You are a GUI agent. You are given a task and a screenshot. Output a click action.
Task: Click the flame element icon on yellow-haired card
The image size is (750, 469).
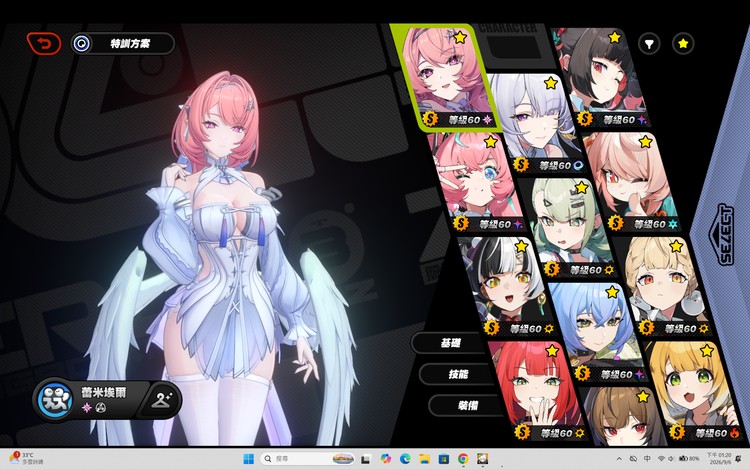coord(735,433)
